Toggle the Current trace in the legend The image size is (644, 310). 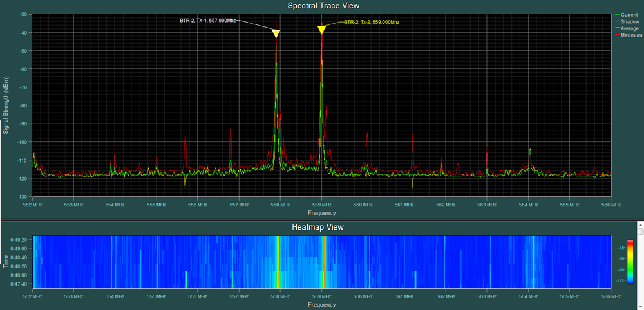[626, 15]
